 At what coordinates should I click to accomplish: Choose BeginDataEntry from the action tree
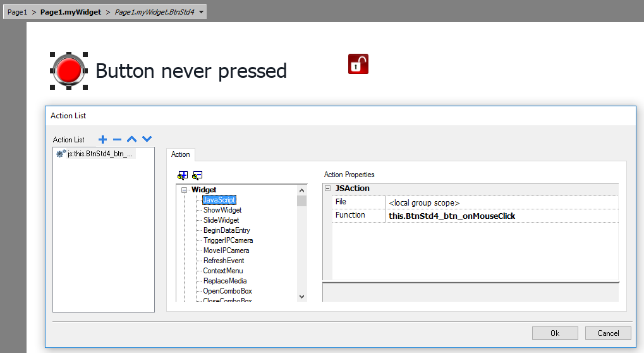(226, 230)
